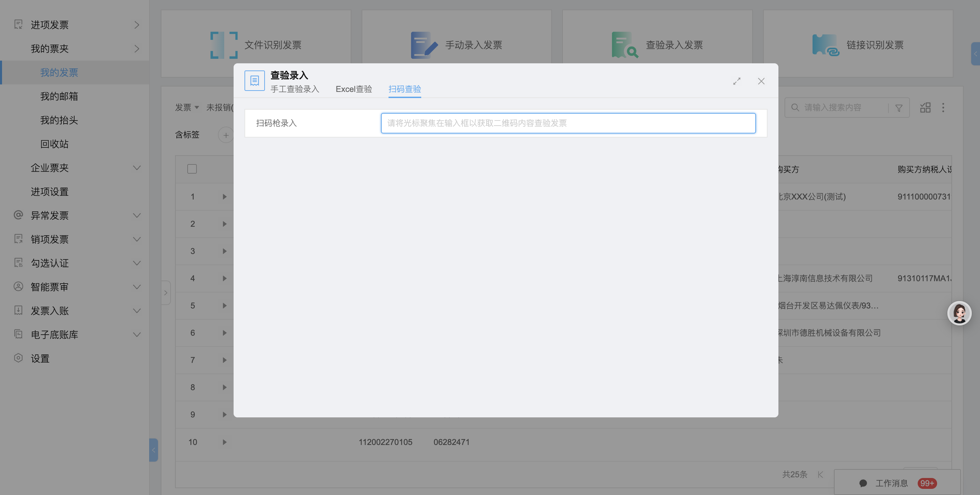The height and width of the screenshot is (495, 980).
Task: Click the 设置 gear icon in sidebar
Action: 18,358
